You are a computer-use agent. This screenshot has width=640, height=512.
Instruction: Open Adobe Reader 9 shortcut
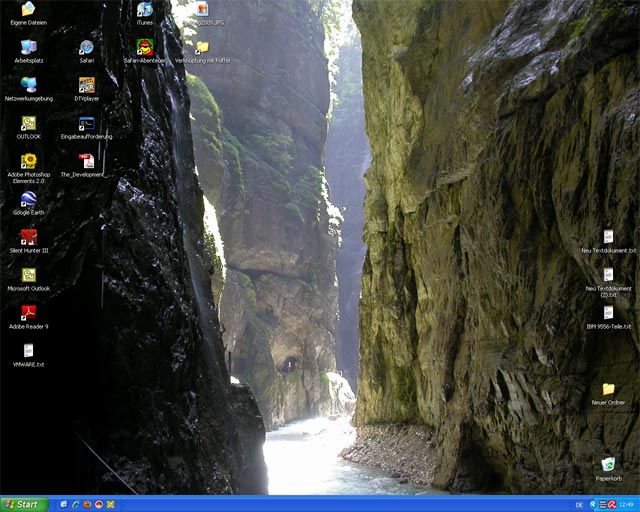[28, 313]
